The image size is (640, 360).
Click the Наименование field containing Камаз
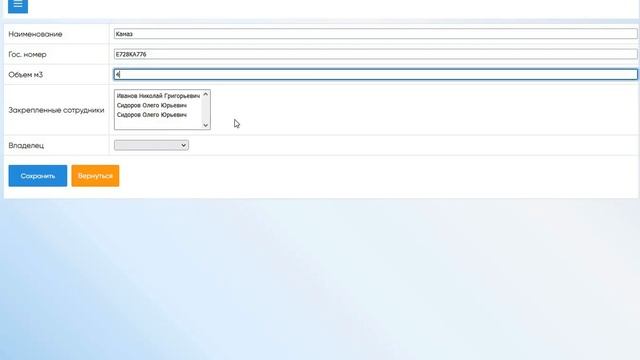click(376, 34)
